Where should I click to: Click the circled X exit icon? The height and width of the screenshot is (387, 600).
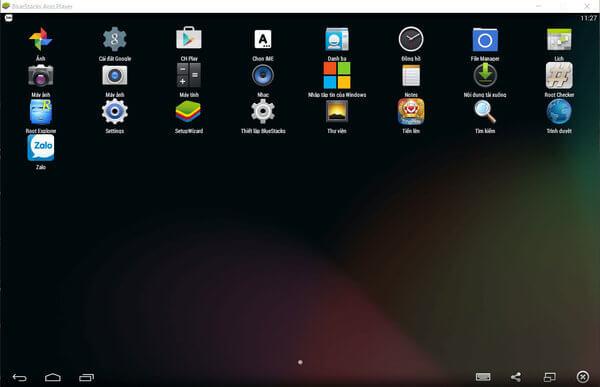(x=583, y=377)
